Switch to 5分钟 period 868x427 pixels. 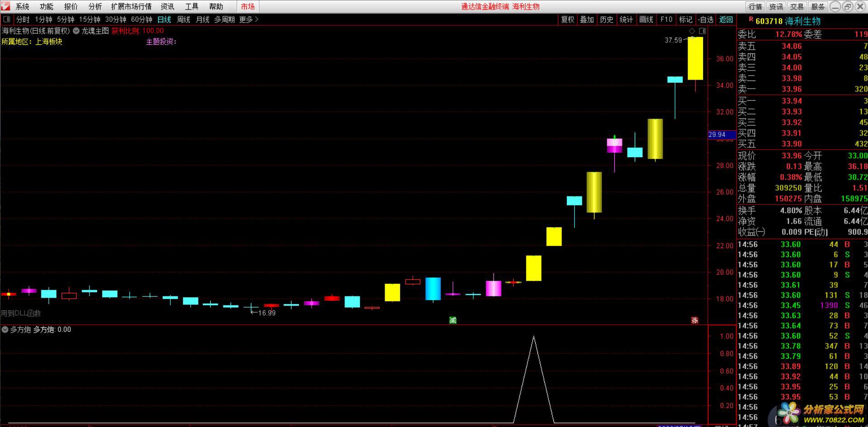tap(66, 19)
